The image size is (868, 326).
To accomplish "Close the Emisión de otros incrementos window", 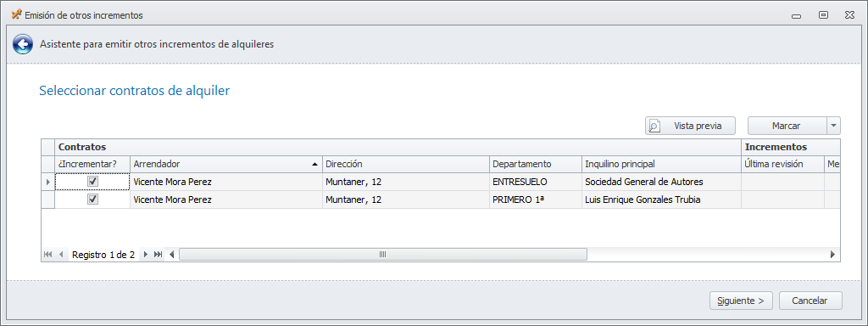I will point(849,15).
